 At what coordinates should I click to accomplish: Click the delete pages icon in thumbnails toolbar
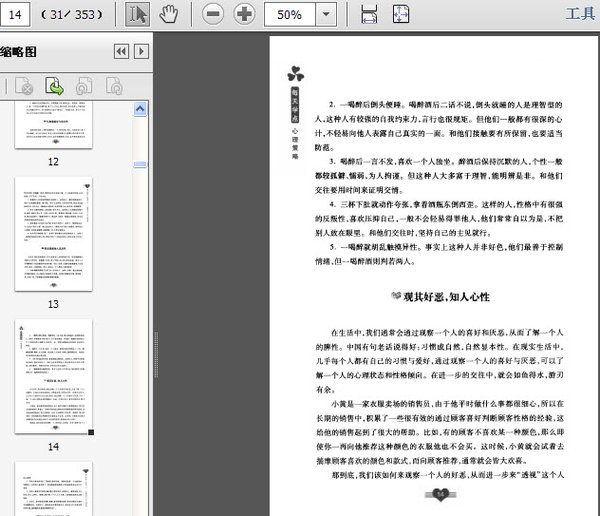click(x=24, y=86)
